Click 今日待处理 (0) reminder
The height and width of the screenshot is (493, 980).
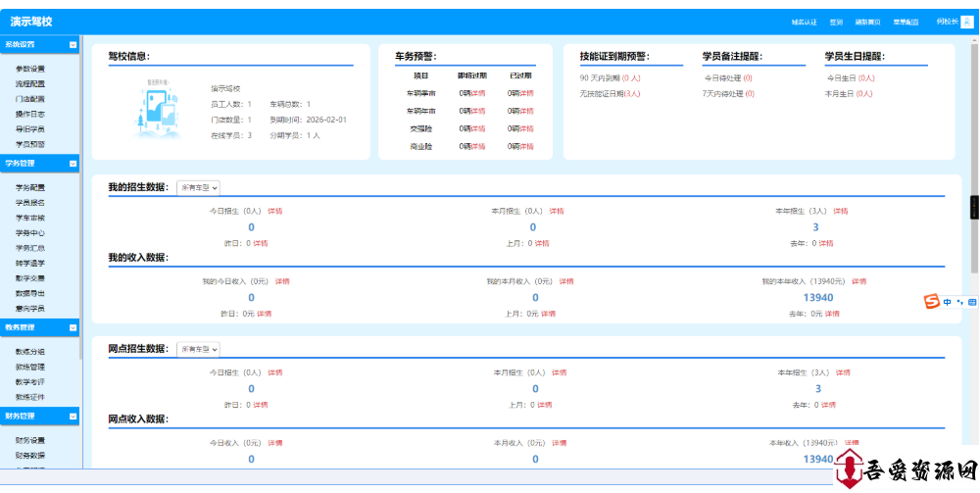pos(728,78)
